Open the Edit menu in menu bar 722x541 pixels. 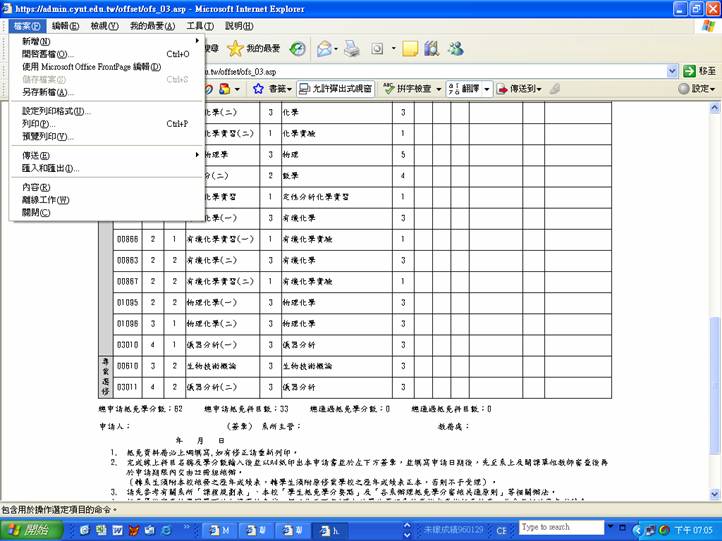pyautogui.click(x=65, y=26)
